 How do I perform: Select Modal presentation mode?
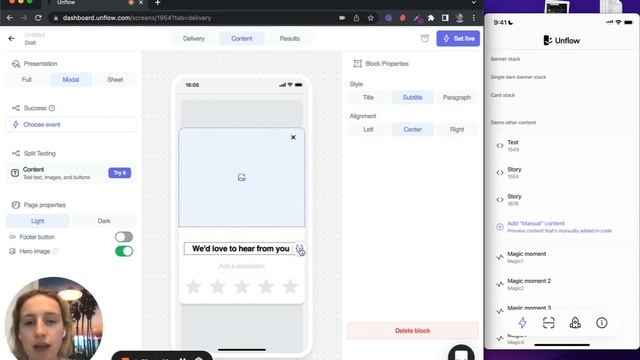[71, 80]
